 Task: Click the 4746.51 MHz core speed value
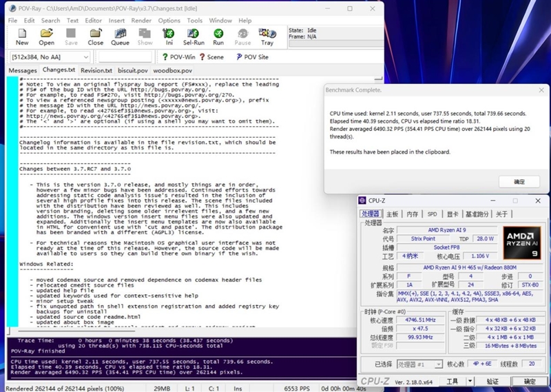pyautogui.click(x=420, y=320)
